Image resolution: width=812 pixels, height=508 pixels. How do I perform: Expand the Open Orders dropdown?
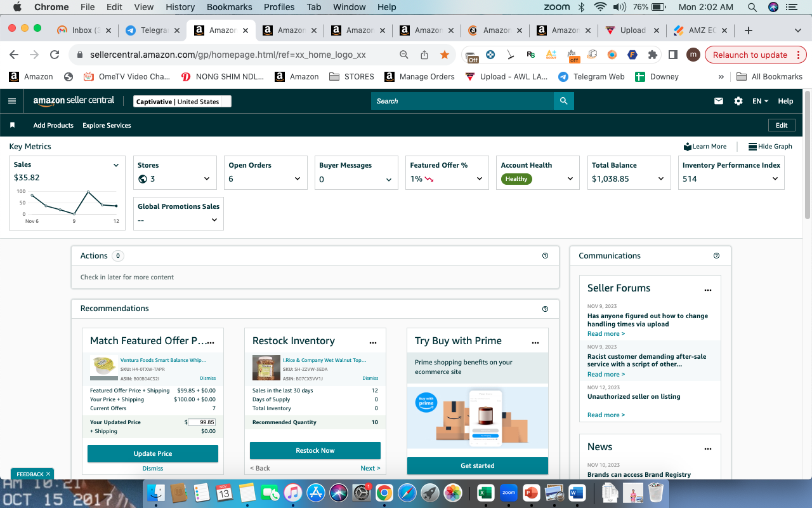[298, 179]
